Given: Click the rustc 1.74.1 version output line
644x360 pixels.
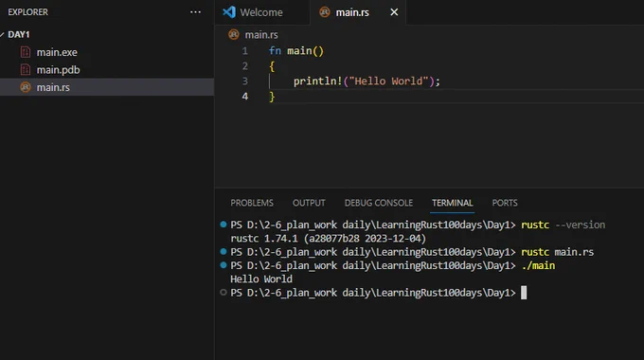Looking at the screenshot, I should tap(329, 239).
